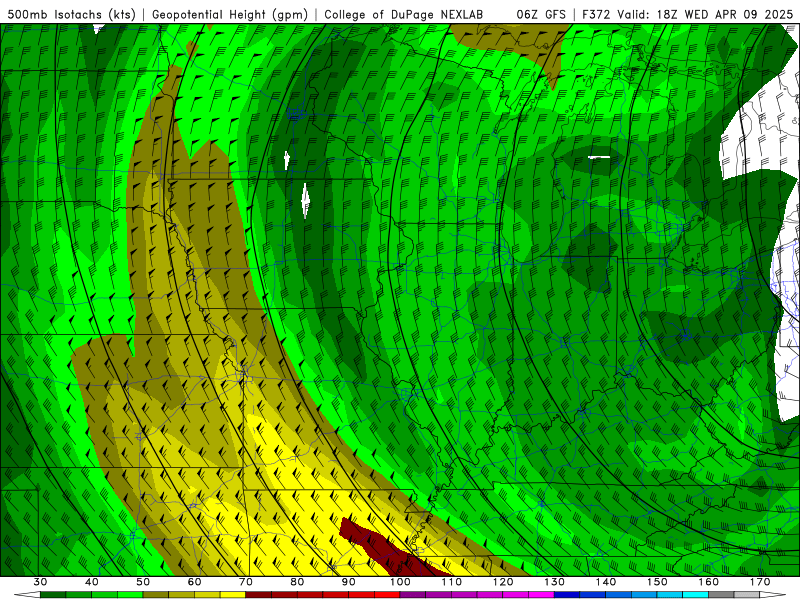Click the 'Valid: 18Z WED APR 09 2025' text

click(x=705, y=14)
